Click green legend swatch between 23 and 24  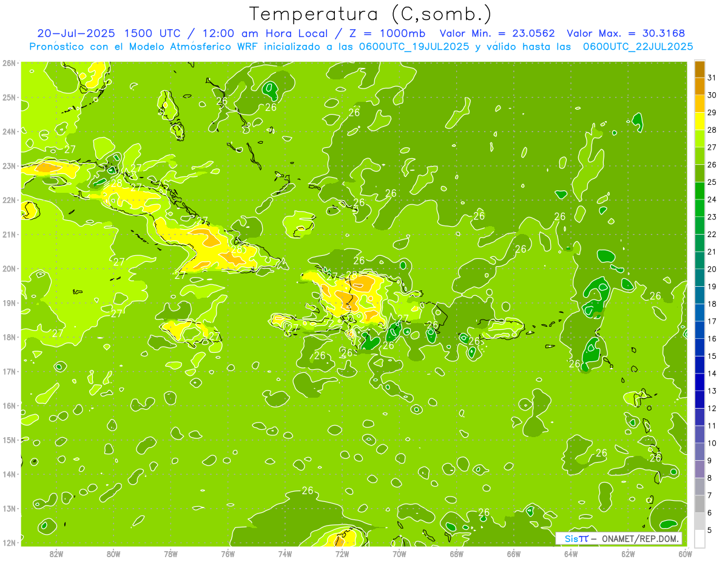(699, 208)
